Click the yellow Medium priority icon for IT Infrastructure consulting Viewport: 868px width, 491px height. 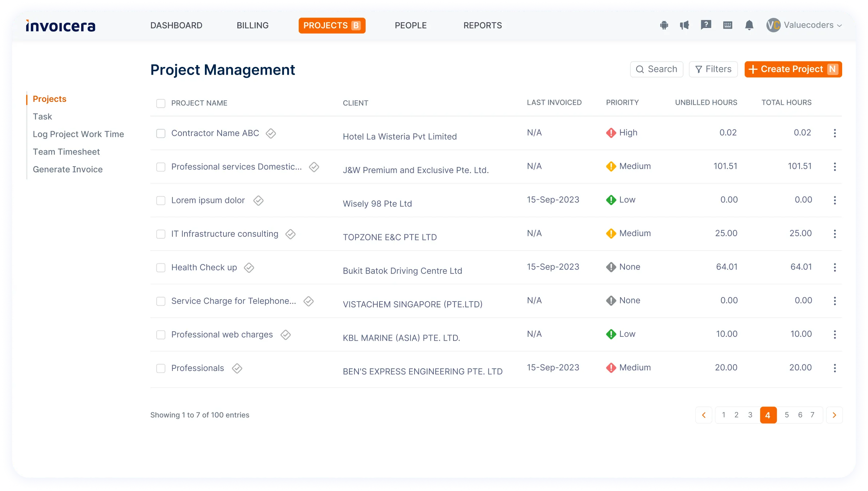pos(611,233)
